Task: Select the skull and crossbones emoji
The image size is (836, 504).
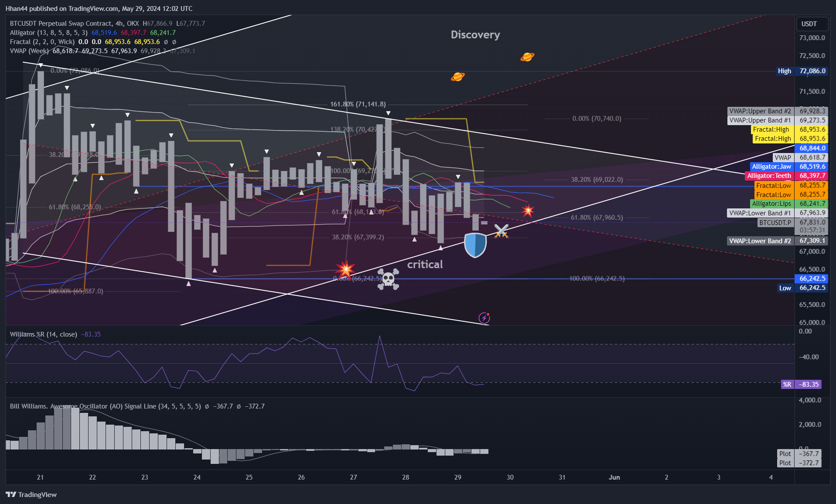Action: pyautogui.click(x=388, y=279)
